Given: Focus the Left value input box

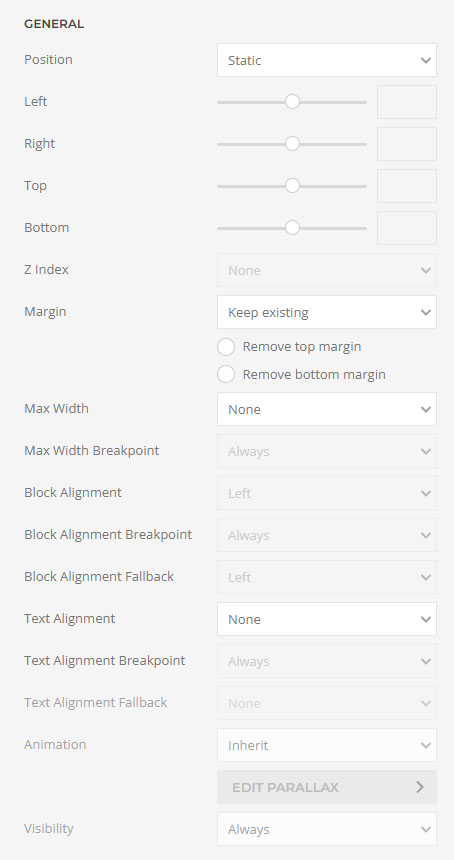Looking at the screenshot, I should tap(407, 102).
